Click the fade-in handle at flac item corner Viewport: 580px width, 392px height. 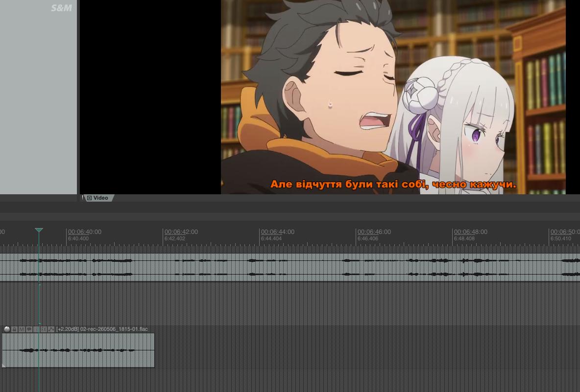coord(4,366)
